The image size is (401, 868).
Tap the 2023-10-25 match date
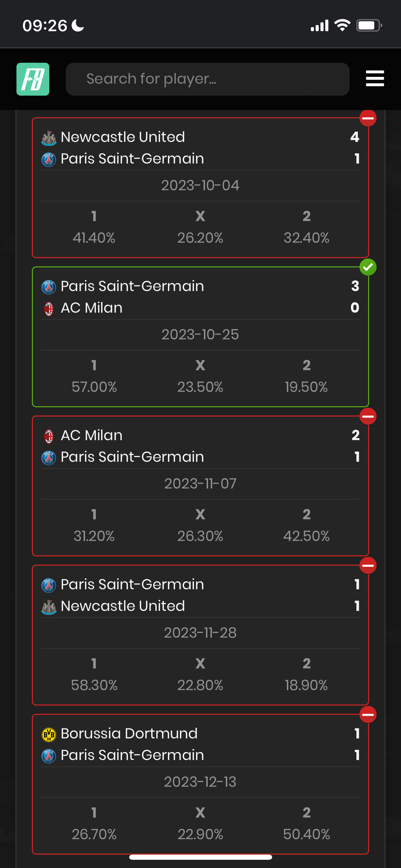(200, 335)
